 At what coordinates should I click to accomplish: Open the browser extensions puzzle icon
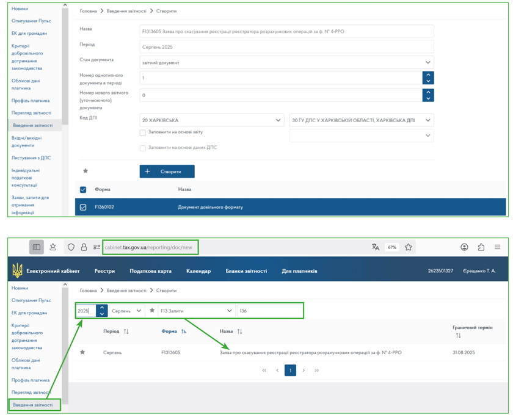481,247
